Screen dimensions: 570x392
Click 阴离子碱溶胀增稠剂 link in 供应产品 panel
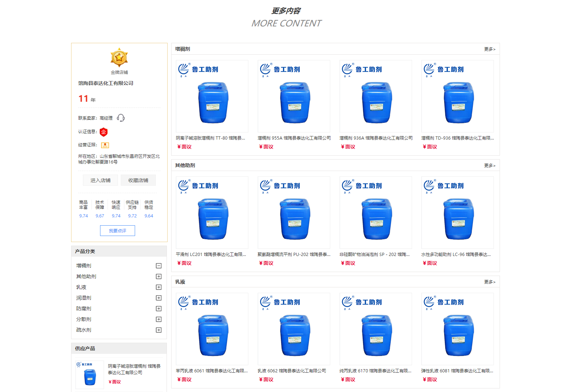click(134, 369)
